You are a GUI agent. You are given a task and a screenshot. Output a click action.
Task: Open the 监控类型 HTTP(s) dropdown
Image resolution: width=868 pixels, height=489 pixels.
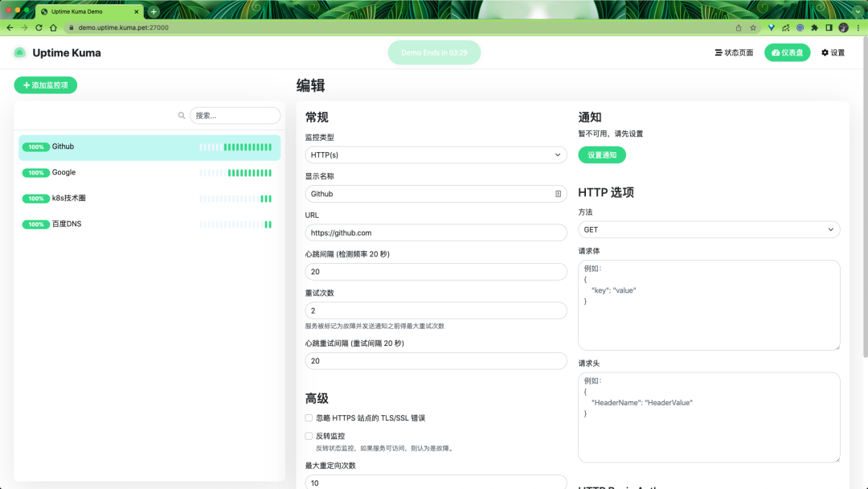[x=436, y=155]
